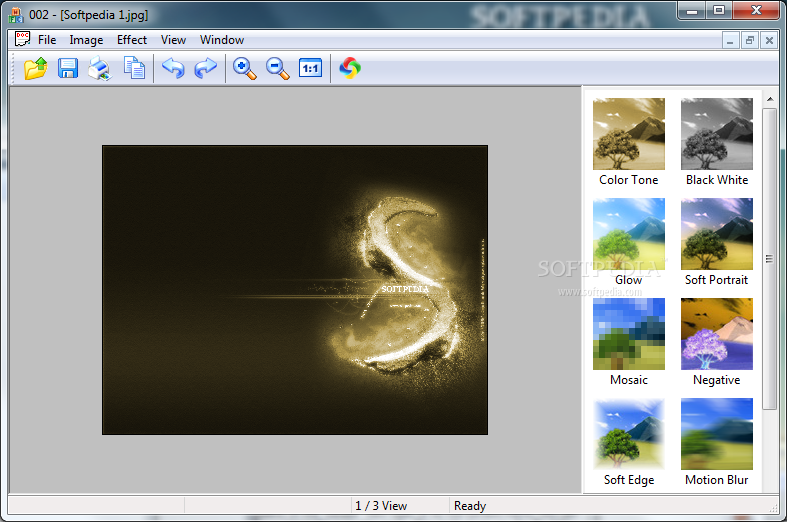The image size is (787, 522).
Task: Apply the Soft Edge effect thumbnail
Action: pos(629,434)
